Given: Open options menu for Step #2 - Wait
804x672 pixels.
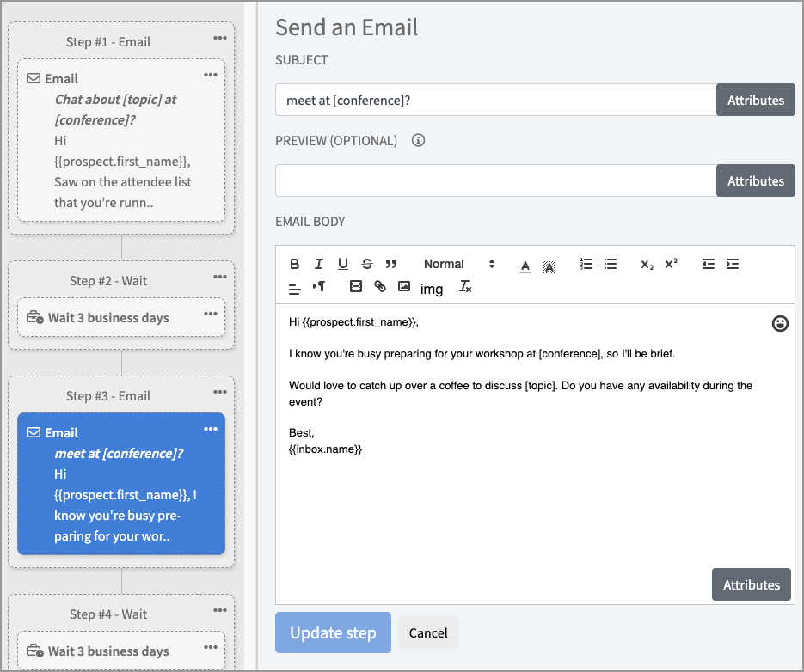Looking at the screenshot, I should pos(221,277).
